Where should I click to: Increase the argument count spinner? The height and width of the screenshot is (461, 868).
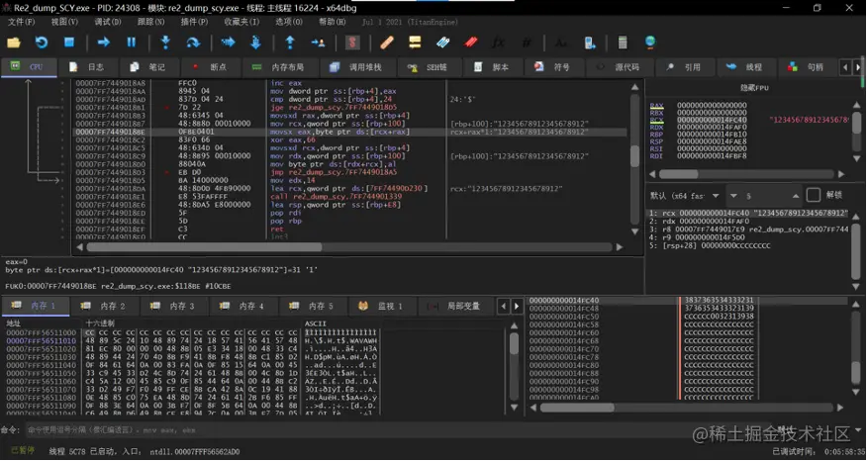tap(796, 196)
